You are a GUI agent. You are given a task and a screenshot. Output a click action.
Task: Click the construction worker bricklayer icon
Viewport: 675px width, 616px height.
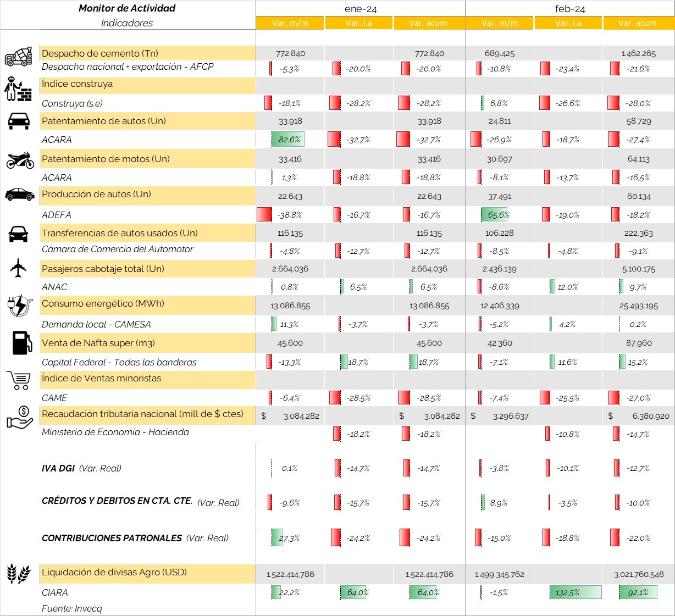[18, 89]
